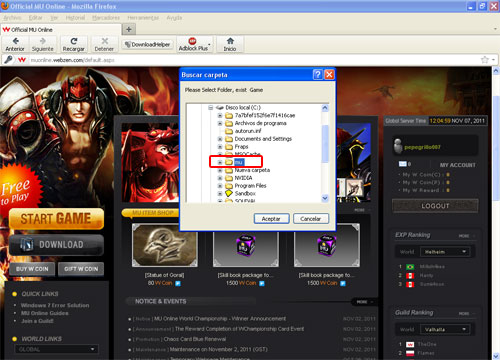Click the folder tree scroll down arrow
This screenshot has width=500, height=360.
(x=325, y=198)
